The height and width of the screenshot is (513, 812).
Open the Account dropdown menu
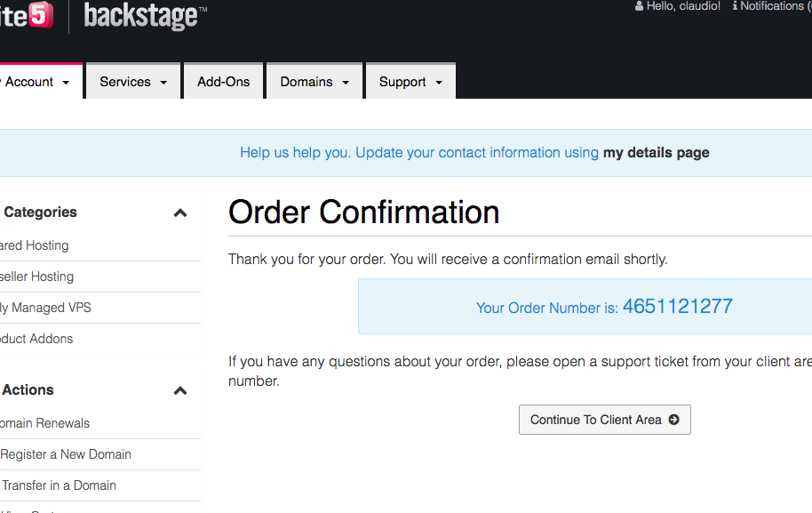point(36,82)
